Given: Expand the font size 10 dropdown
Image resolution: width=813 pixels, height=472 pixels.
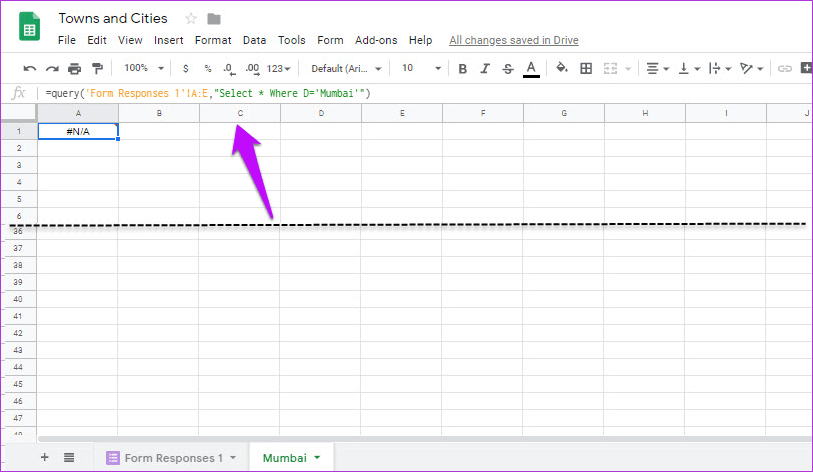Looking at the screenshot, I should point(421,68).
